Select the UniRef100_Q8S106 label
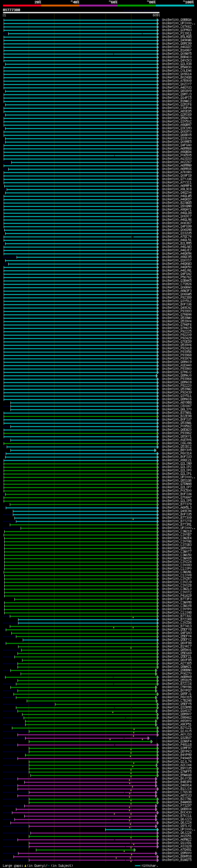Screen dimensions: 197x868 pyautogui.click(x=177, y=481)
